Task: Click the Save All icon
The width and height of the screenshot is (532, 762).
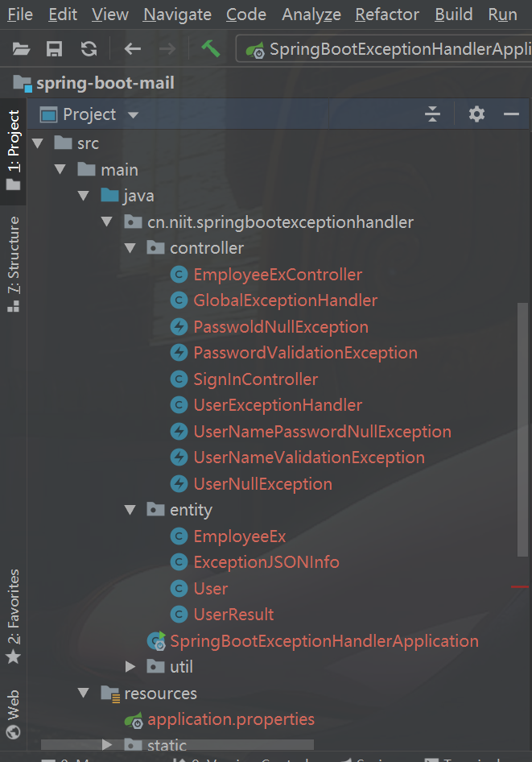Action: click(55, 49)
